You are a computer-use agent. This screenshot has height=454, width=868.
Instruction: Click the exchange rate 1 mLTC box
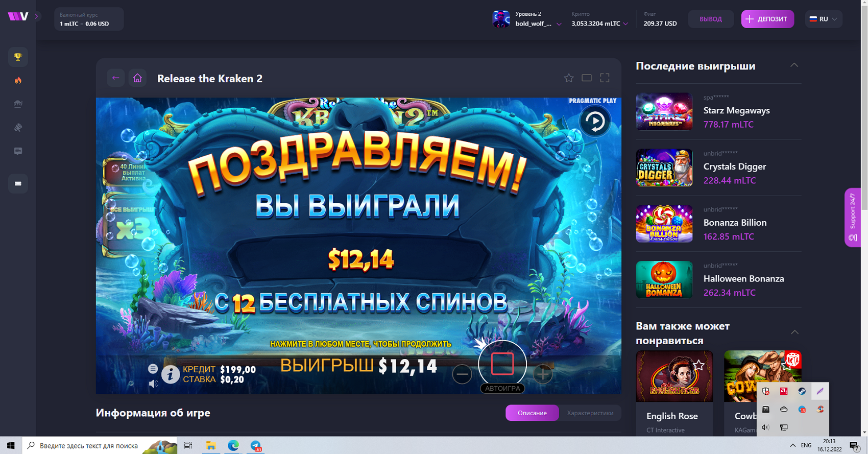pos(89,19)
